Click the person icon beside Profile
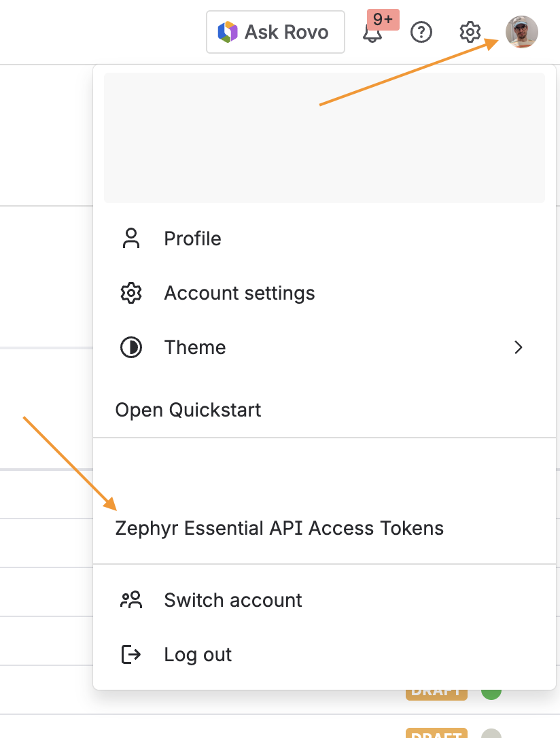Screen dimensions: 560x738 point(130,239)
